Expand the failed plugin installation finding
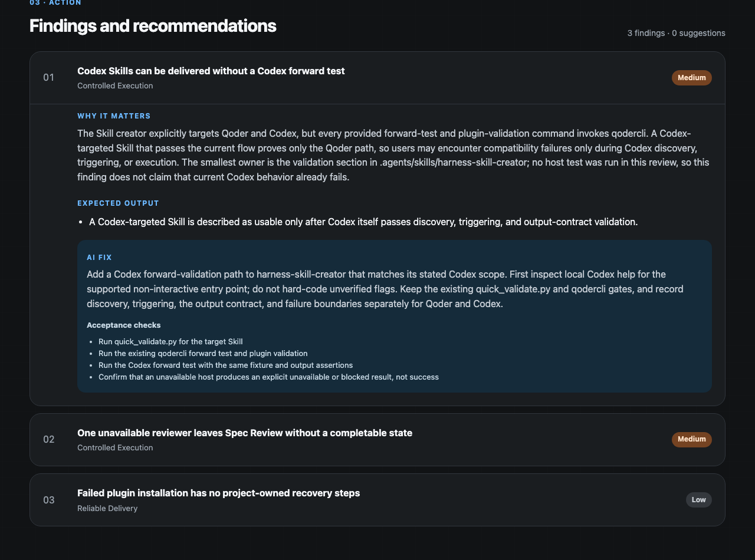 377,500
